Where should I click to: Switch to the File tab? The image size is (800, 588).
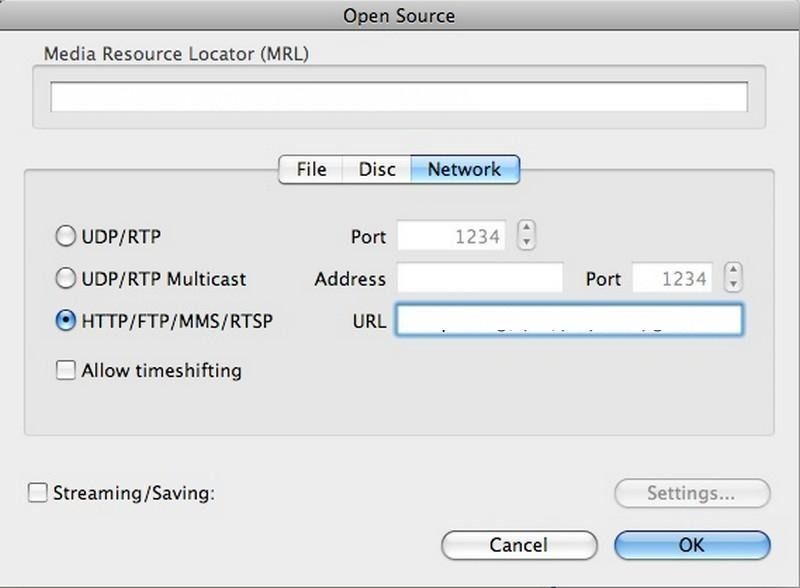311,170
